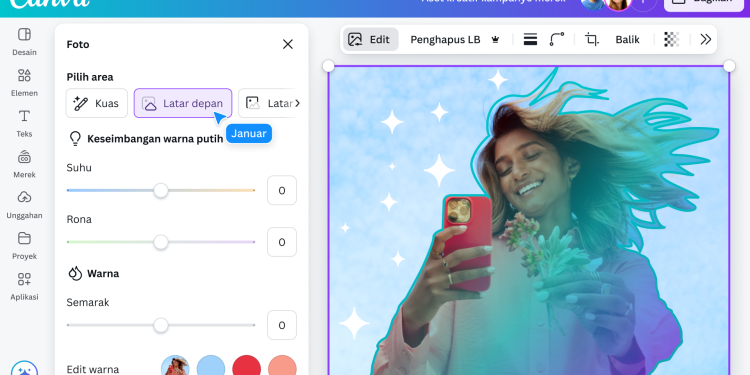Focus the Rona value field
The image size is (750, 375).
[282, 242]
